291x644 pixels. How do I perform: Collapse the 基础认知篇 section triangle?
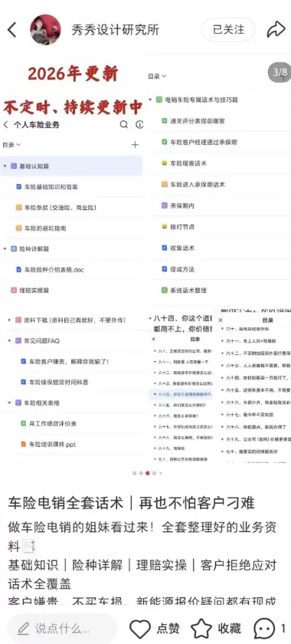coord(5,166)
